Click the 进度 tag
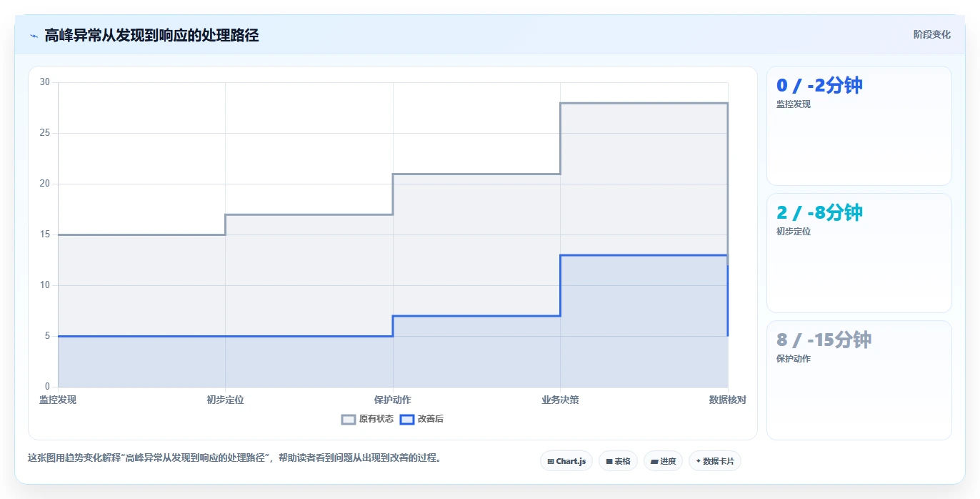The height and width of the screenshot is (499, 980). pyautogui.click(x=663, y=461)
